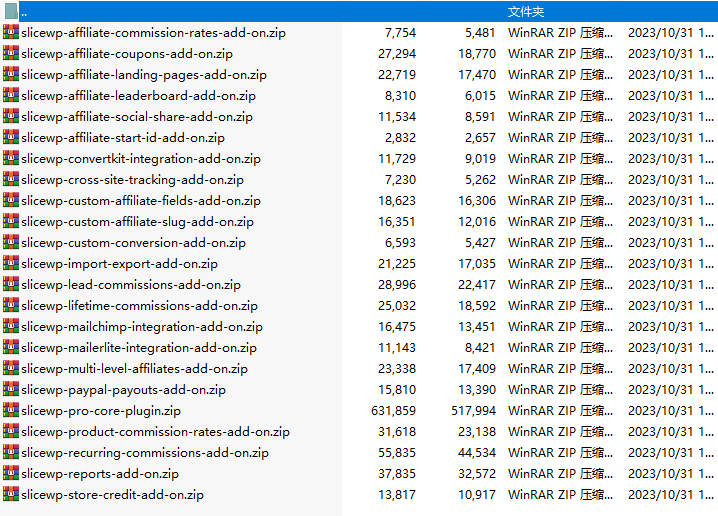Image resolution: width=718 pixels, height=516 pixels.
Task: Click size value 37,835 of reports row
Action: (397, 474)
